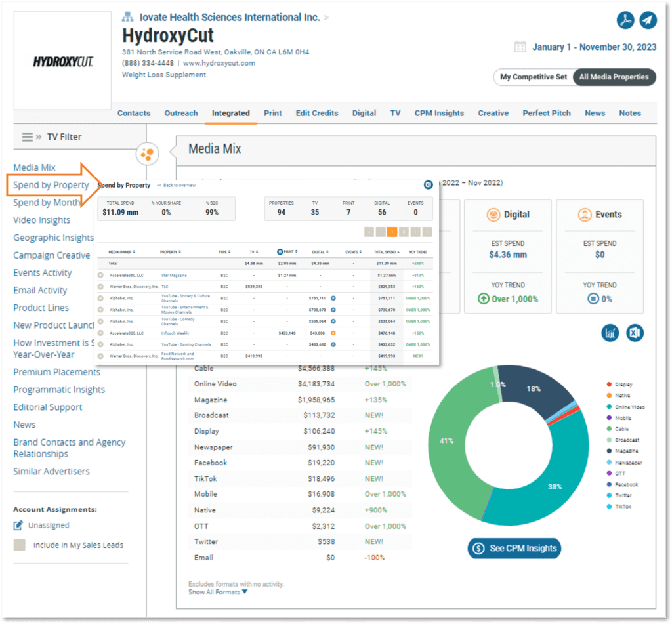Screen dimensions: 672x624
Task: Export the profile as PDF
Action: click(625, 20)
